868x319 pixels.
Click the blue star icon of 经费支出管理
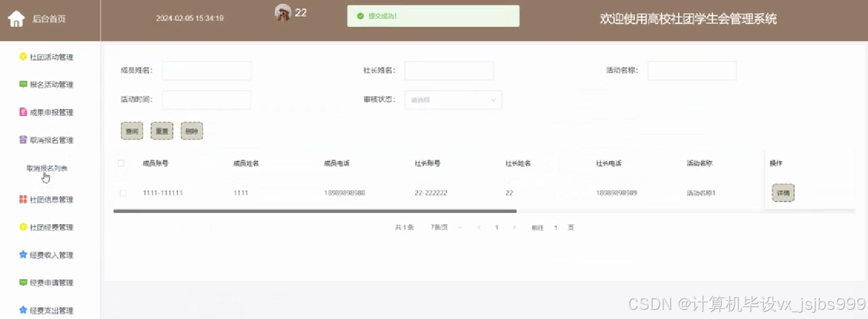pos(23,310)
